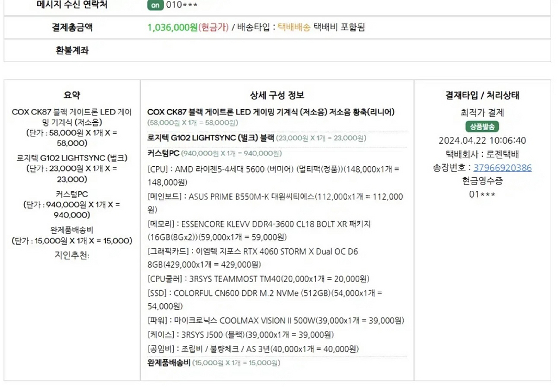Click gray "(15,000원 X 1개 = 15,000원)" price text

coord(236,363)
